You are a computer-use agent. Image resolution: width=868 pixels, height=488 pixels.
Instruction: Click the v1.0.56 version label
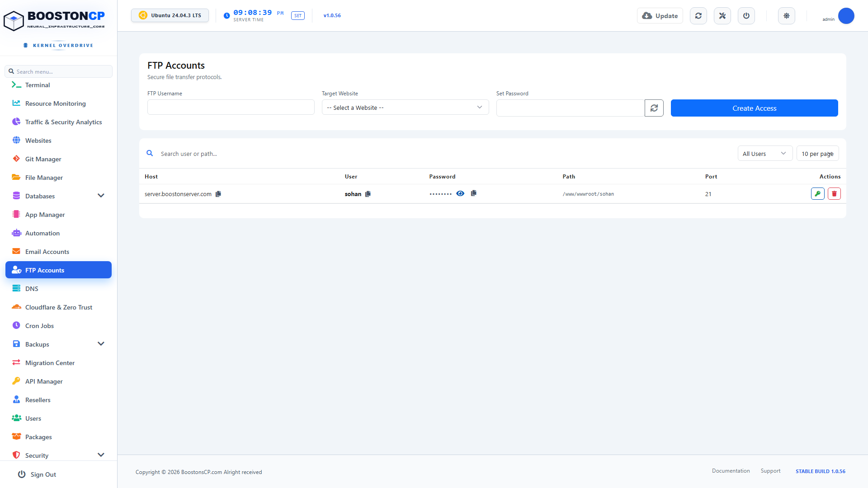[x=332, y=15]
